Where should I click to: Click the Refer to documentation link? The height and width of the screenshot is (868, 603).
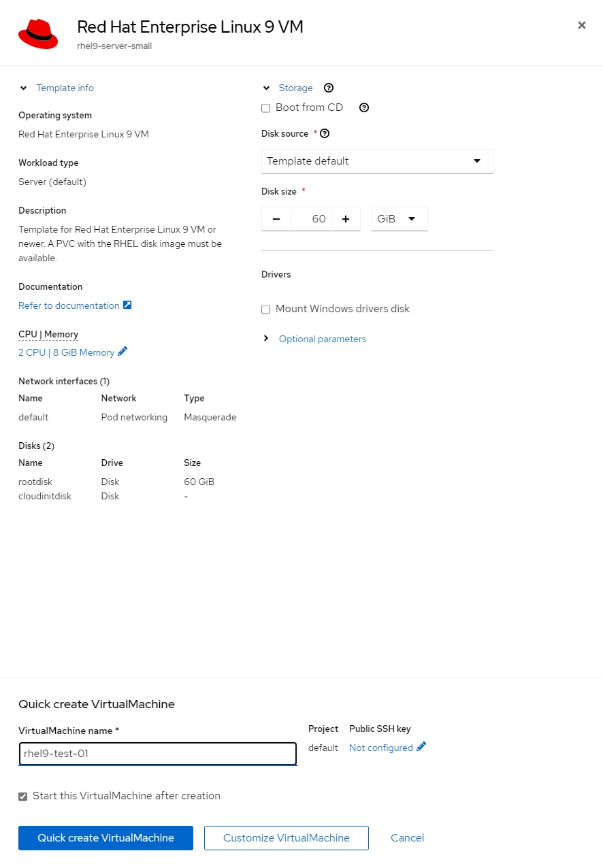[68, 305]
